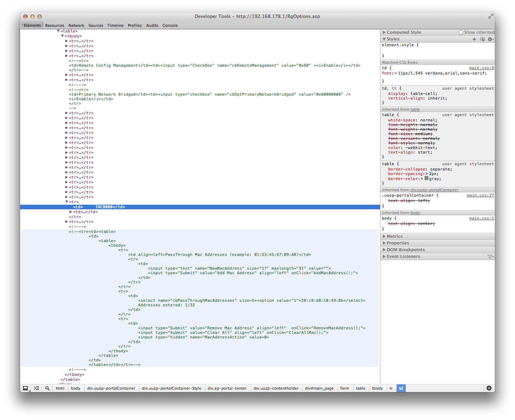The image size is (515, 420).
Task: Select div#main_page in the breadcrumb bar
Action: point(319,388)
